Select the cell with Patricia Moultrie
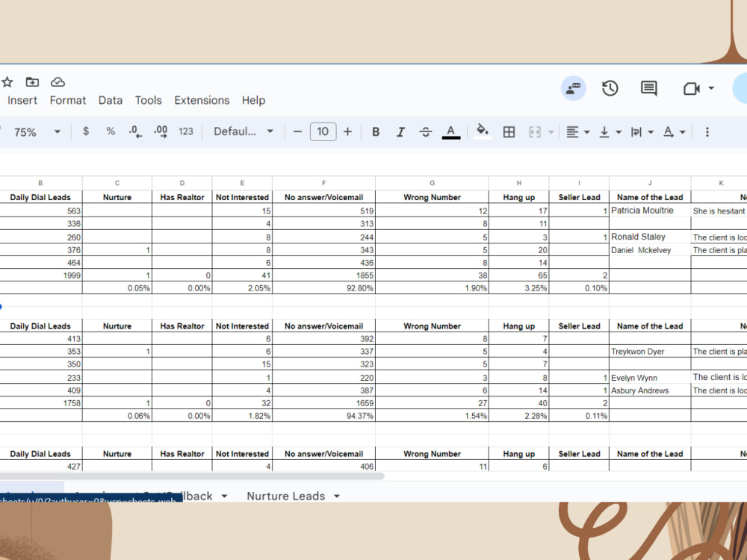This screenshot has height=560, width=747. click(x=650, y=211)
